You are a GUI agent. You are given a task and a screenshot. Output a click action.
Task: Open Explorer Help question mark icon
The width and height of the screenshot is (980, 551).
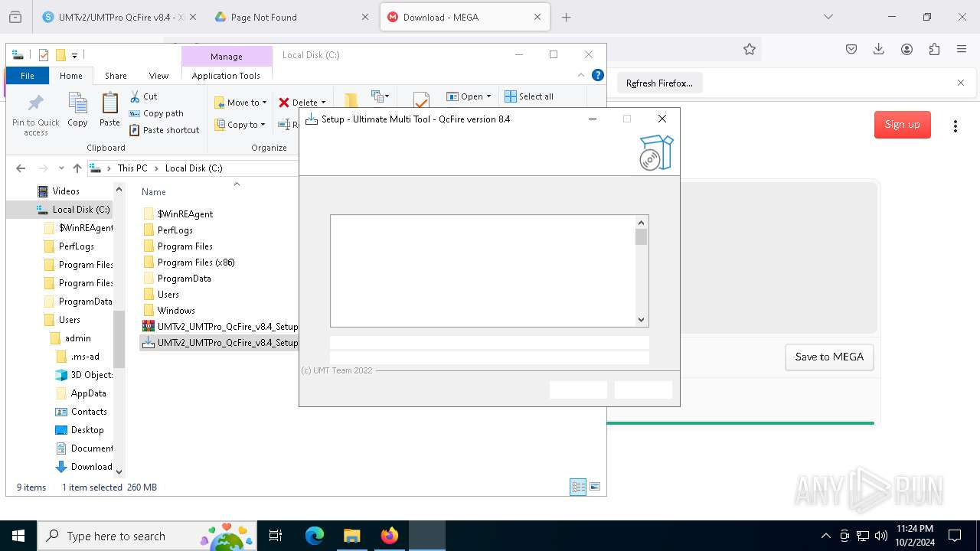pyautogui.click(x=598, y=75)
